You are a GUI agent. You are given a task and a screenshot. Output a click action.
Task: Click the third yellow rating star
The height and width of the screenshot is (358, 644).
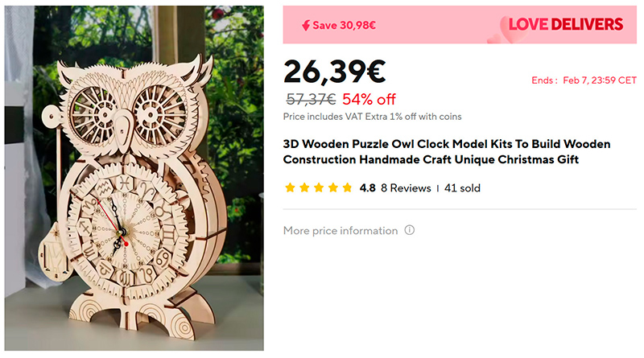[x=318, y=188]
